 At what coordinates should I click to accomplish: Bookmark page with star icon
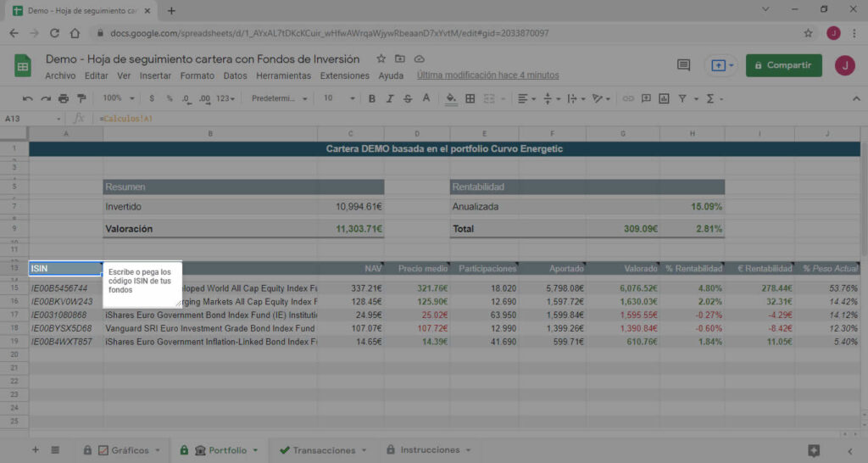point(808,33)
